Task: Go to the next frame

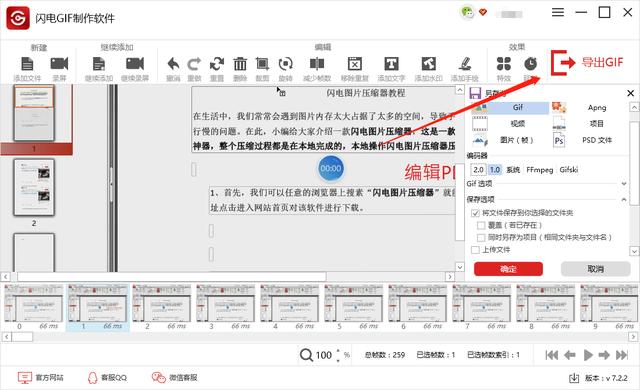Action: 604,355
